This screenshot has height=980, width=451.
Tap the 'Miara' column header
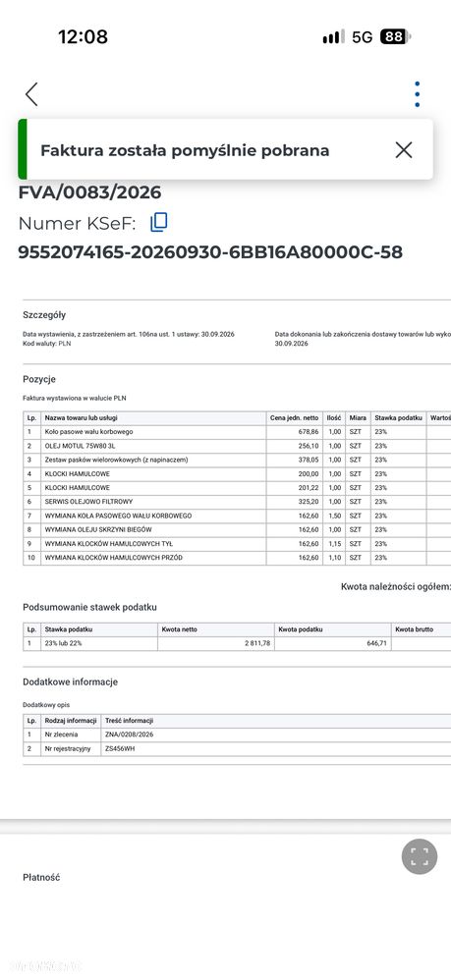[359, 417]
